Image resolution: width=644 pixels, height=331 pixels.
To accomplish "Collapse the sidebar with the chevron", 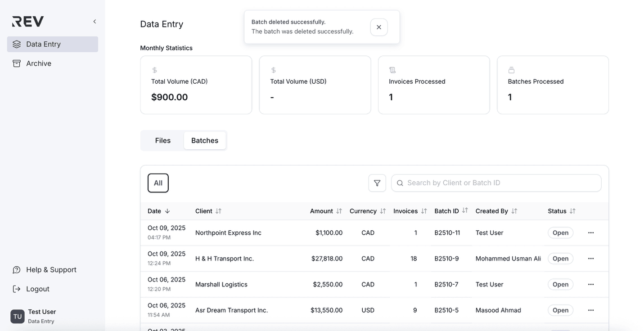I will [x=95, y=22].
